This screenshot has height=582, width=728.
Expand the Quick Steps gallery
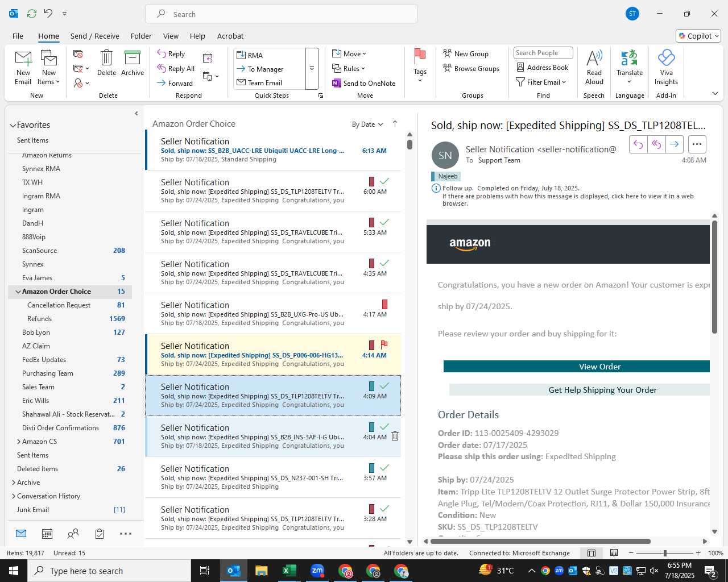[312, 69]
